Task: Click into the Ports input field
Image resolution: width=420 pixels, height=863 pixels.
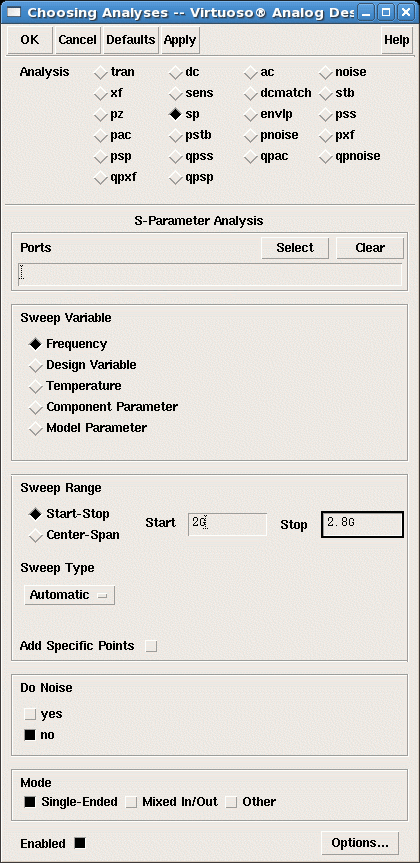Action: coord(210,274)
